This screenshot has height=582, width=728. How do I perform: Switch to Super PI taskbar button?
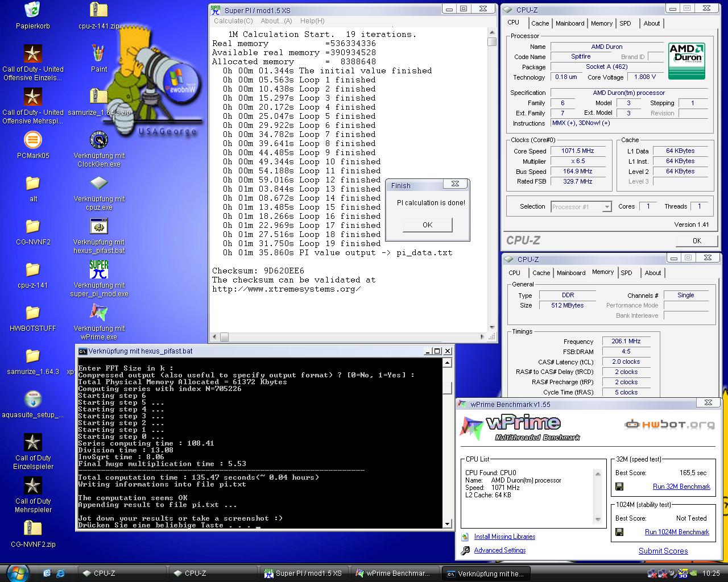tap(304, 573)
